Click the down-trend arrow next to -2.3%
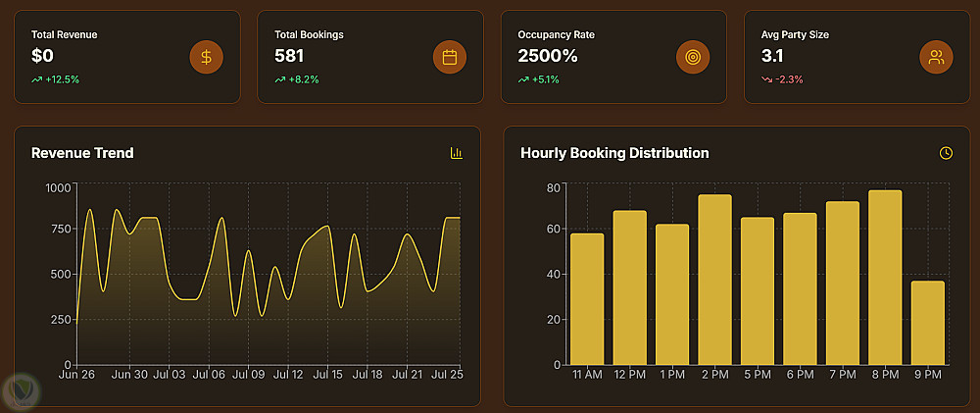The height and width of the screenshot is (413, 980). (x=766, y=80)
